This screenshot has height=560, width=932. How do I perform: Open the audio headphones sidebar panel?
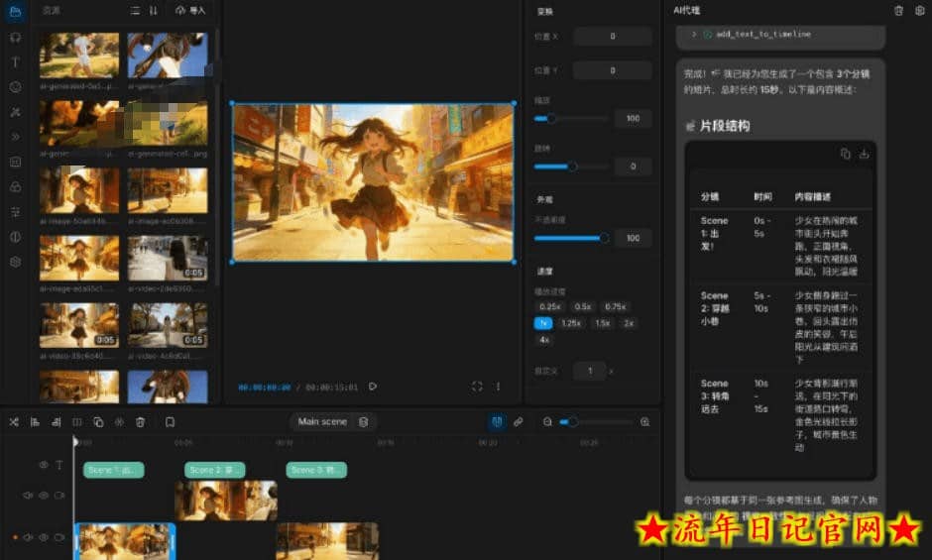coord(16,38)
